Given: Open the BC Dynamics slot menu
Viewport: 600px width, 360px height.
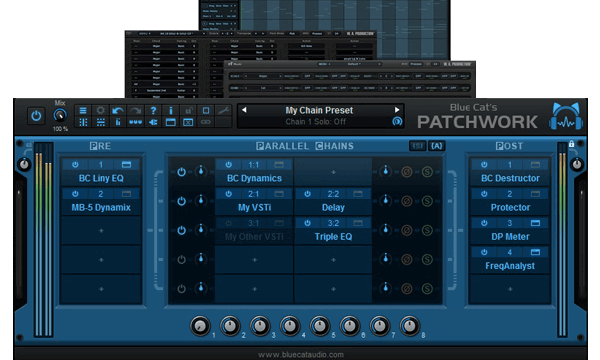Looking at the screenshot, I should (x=254, y=178).
